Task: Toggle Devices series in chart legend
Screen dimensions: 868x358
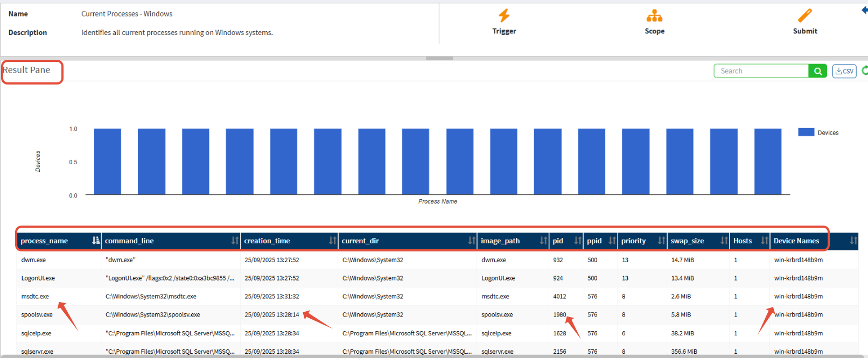Action: (x=818, y=132)
